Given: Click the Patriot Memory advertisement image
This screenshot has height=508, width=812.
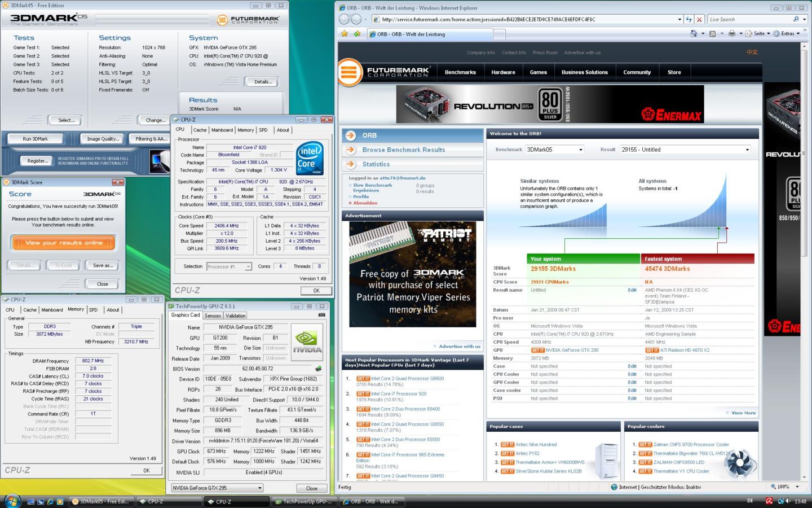Looking at the screenshot, I should (413, 274).
